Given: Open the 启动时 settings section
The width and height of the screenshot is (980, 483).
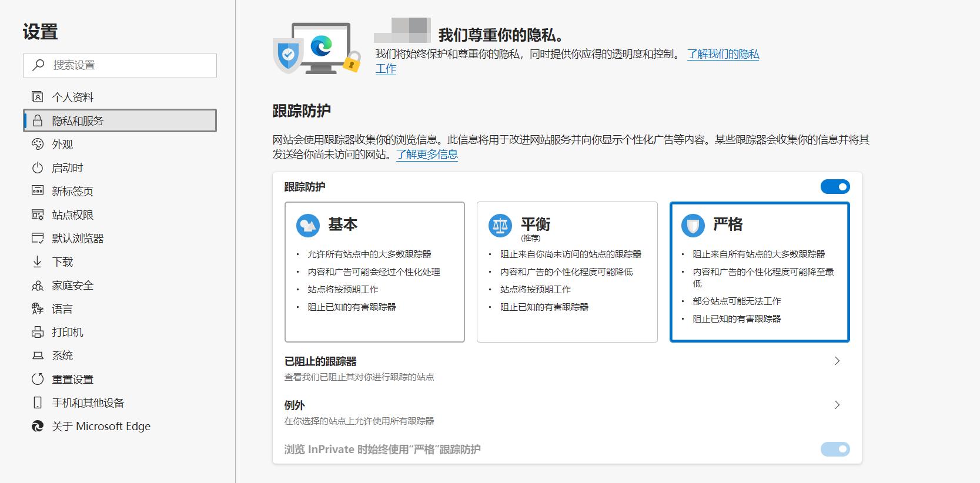Looking at the screenshot, I should tap(120, 167).
